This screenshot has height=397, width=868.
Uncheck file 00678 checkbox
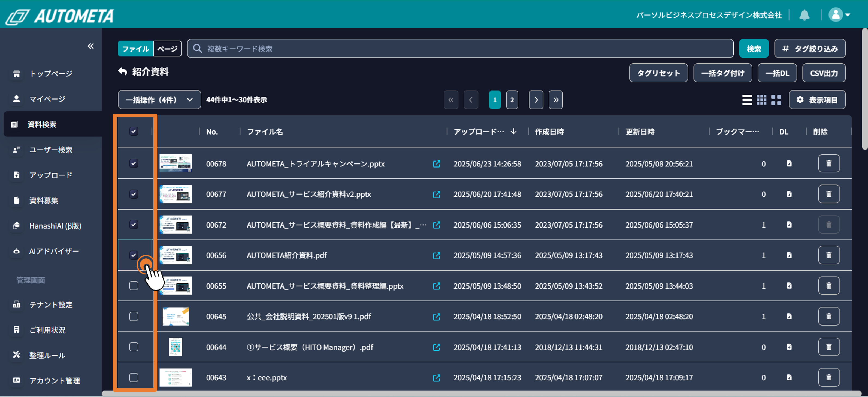click(x=134, y=164)
